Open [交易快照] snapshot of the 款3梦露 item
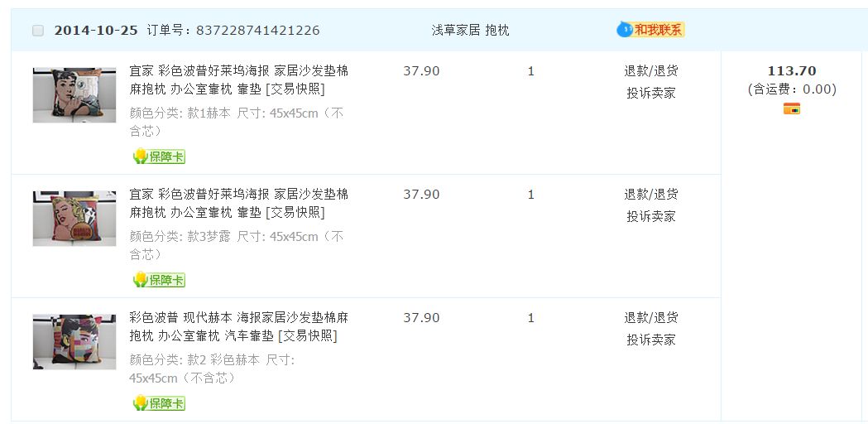 pyautogui.click(x=295, y=213)
